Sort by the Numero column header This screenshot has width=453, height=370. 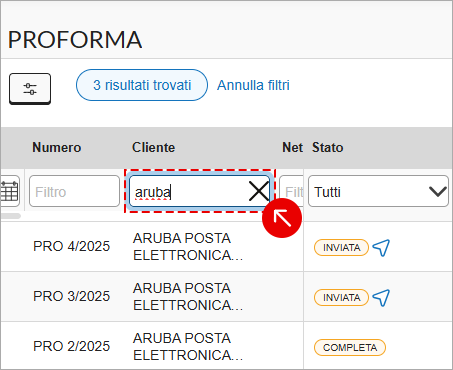coord(57,147)
